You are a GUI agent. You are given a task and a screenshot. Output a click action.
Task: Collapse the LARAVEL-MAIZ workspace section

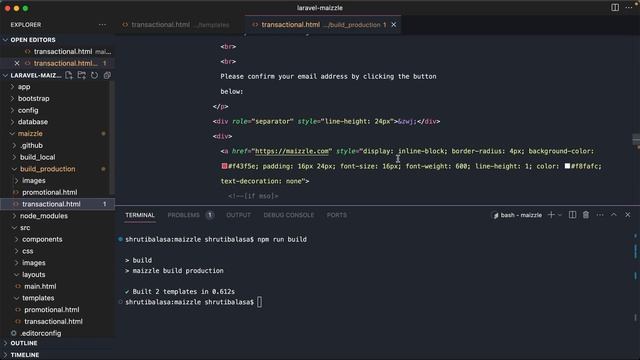tap(32, 75)
